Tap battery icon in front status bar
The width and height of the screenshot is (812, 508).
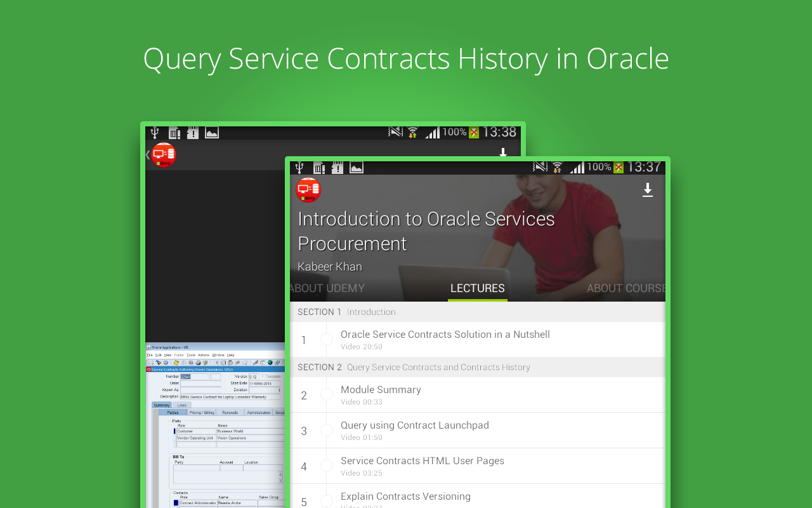click(619, 168)
